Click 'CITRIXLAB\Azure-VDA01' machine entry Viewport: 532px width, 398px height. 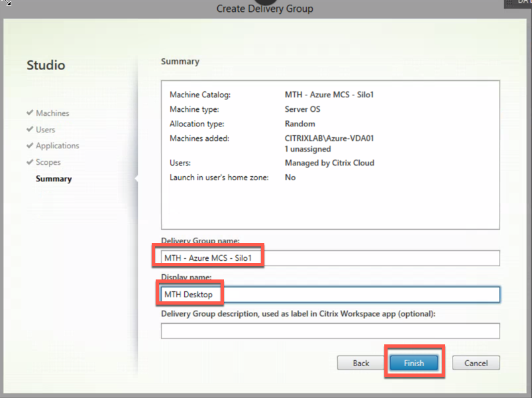click(329, 138)
